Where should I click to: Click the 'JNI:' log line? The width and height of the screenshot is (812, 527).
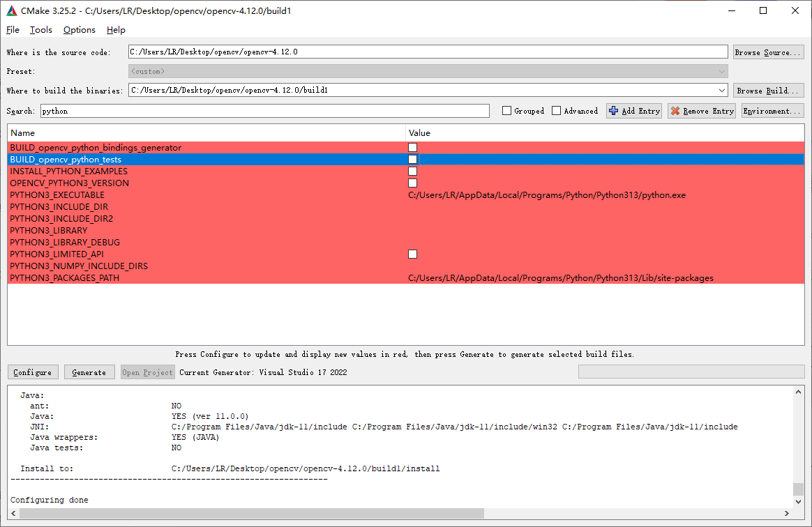384,427
